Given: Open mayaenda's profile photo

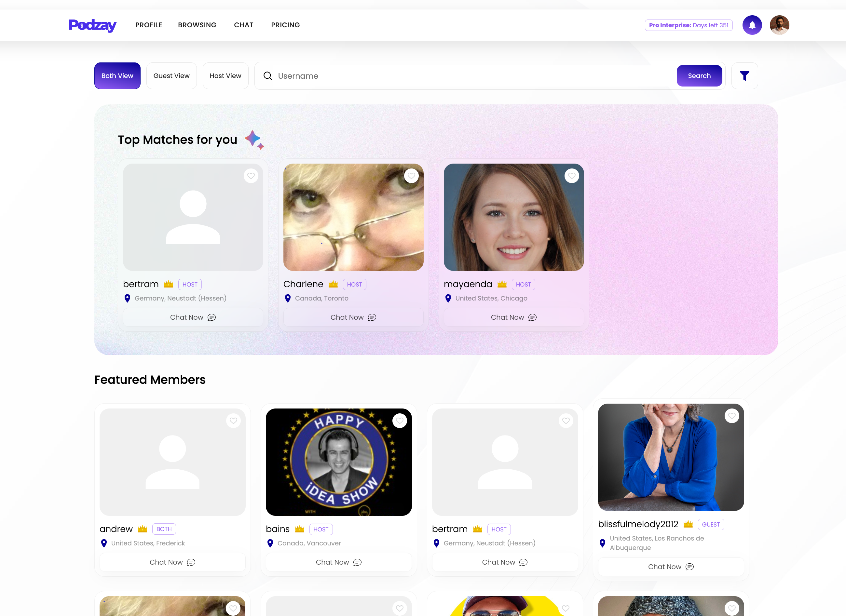Looking at the screenshot, I should coord(514,217).
